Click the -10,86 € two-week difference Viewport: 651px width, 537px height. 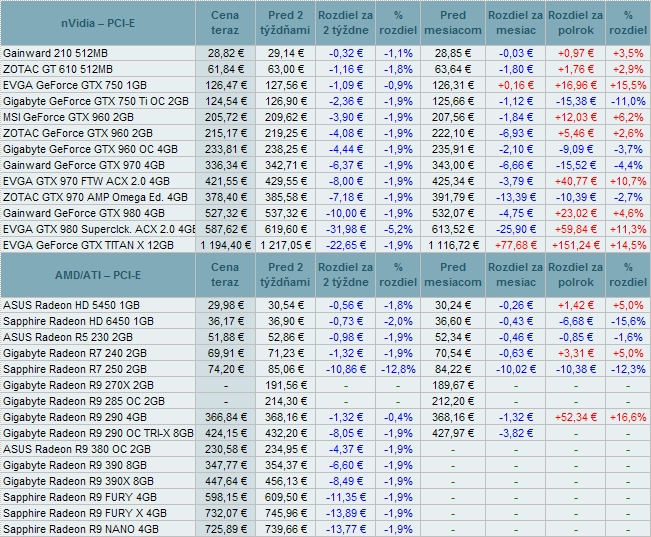coord(346,369)
